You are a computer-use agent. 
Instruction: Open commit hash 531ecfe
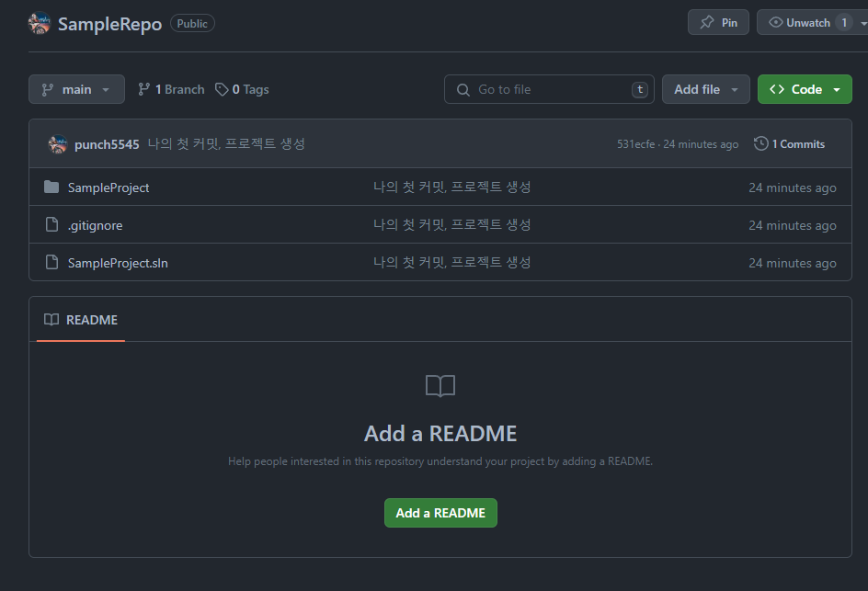coord(635,144)
